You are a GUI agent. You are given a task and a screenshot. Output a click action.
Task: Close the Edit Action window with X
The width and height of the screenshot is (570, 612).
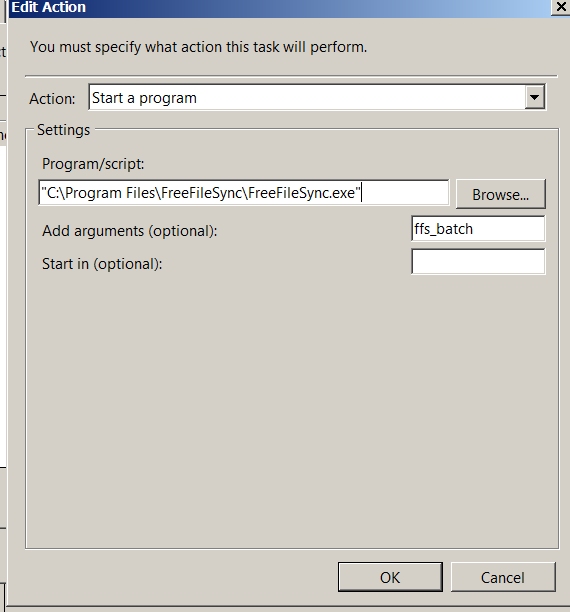(561, 7)
